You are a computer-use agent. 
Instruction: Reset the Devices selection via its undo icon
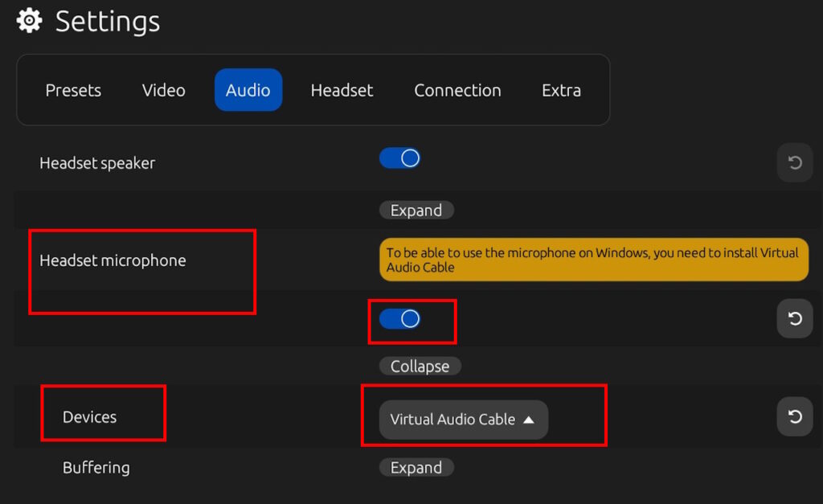[x=794, y=417]
